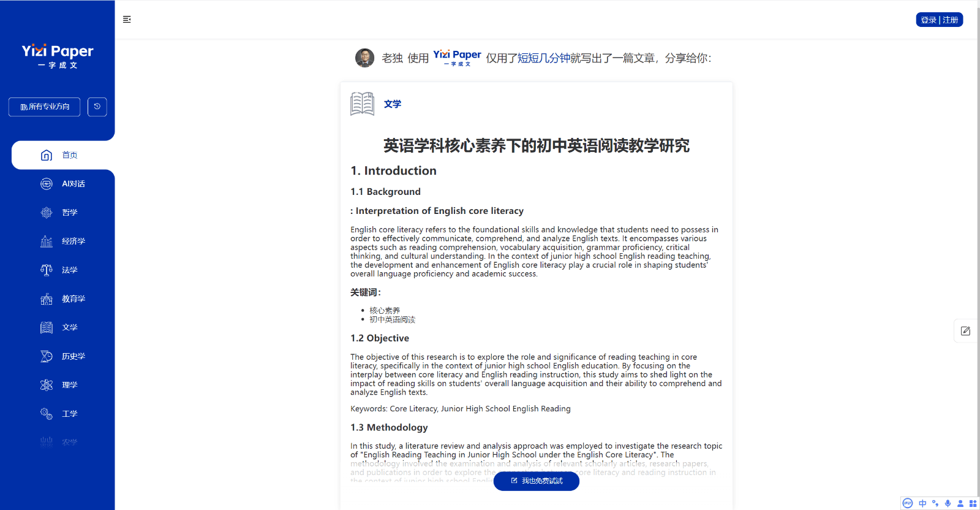Click the 我也免费试试 button
Viewport: 980px width, 510px height.
coord(537,481)
